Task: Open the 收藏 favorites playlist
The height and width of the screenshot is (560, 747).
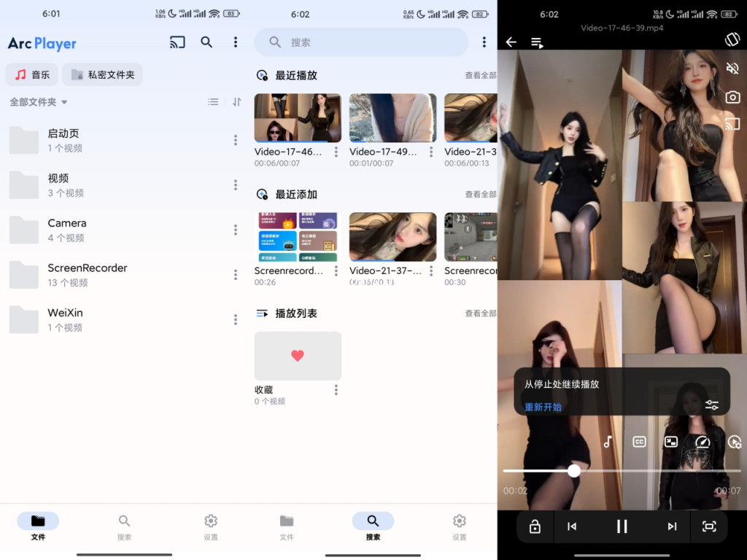Action: pyautogui.click(x=298, y=356)
